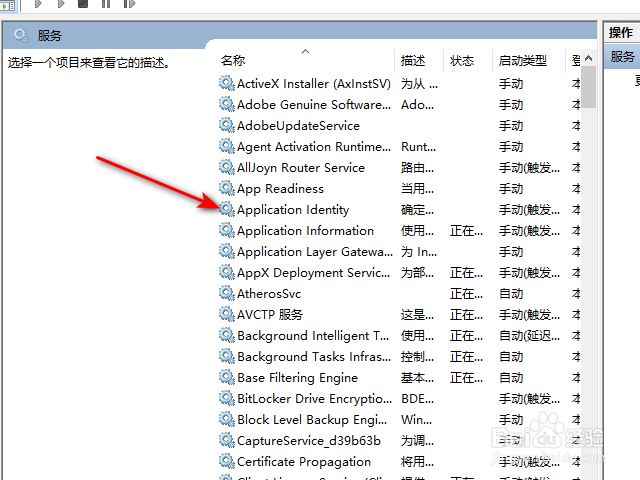This screenshot has width=640, height=480.
Task: Click the gear icon of Agent Activation Runtime
Action: 227,147
